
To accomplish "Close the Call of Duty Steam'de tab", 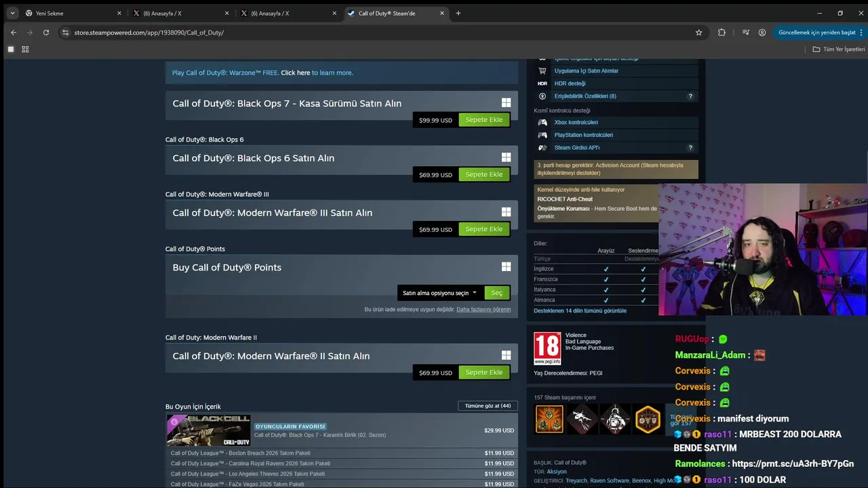I will tap(442, 13).
